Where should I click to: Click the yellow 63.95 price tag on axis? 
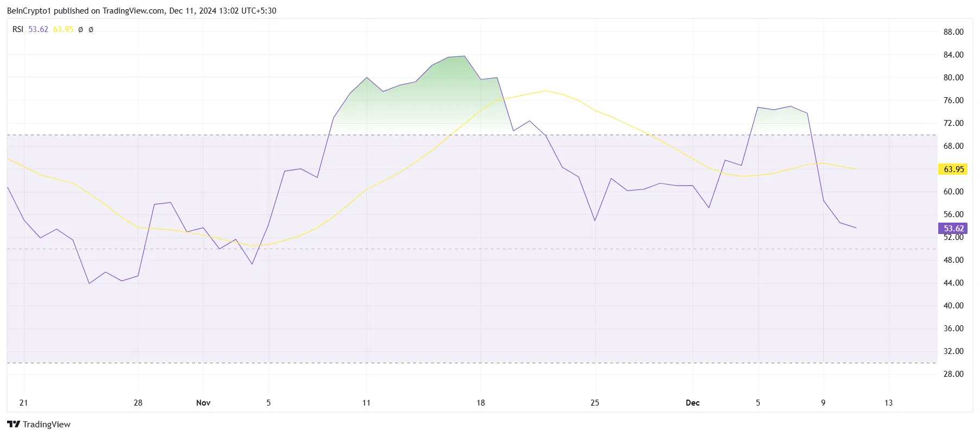click(953, 169)
